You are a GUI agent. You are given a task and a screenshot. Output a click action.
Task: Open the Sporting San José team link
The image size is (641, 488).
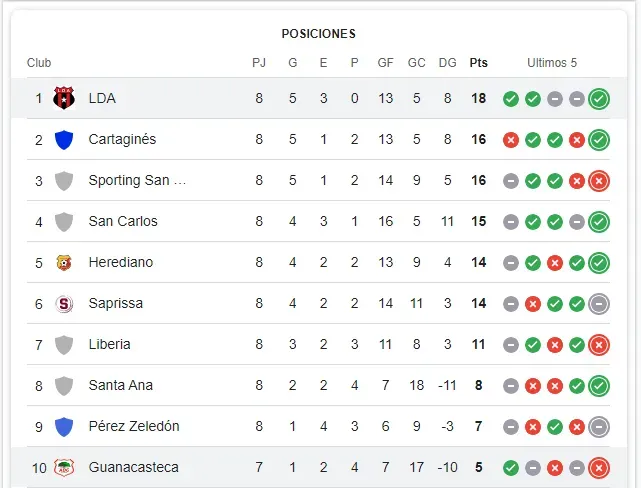[x=137, y=180]
